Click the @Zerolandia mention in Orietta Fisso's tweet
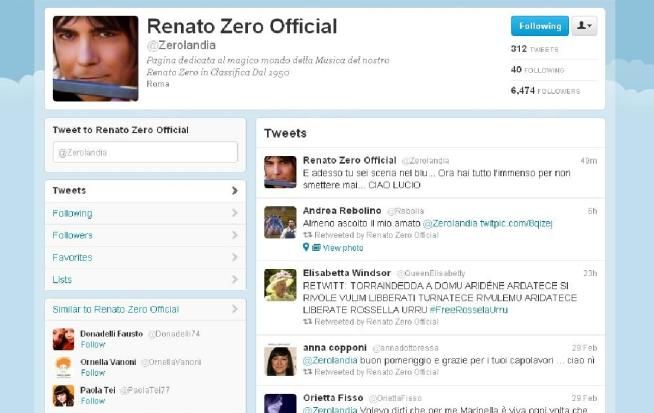 pos(330,410)
